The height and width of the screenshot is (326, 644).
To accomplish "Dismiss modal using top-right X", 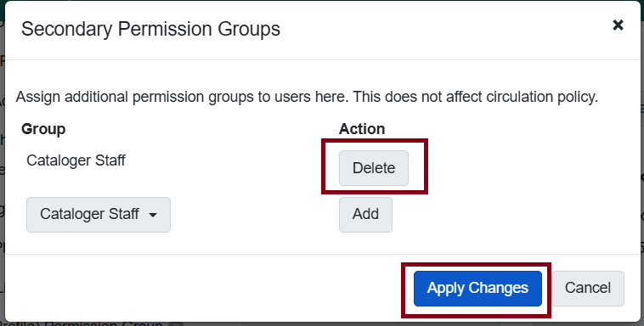I will pyautogui.click(x=618, y=25).
